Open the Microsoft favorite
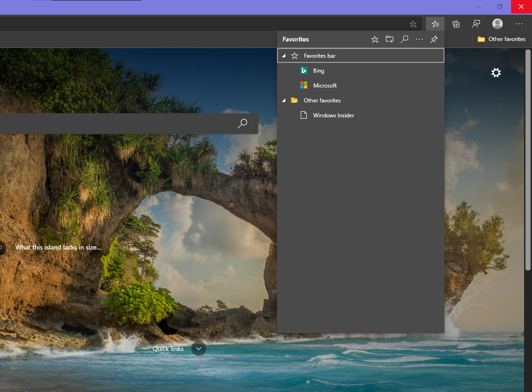Screen dimensions: 532x392 click(324, 86)
